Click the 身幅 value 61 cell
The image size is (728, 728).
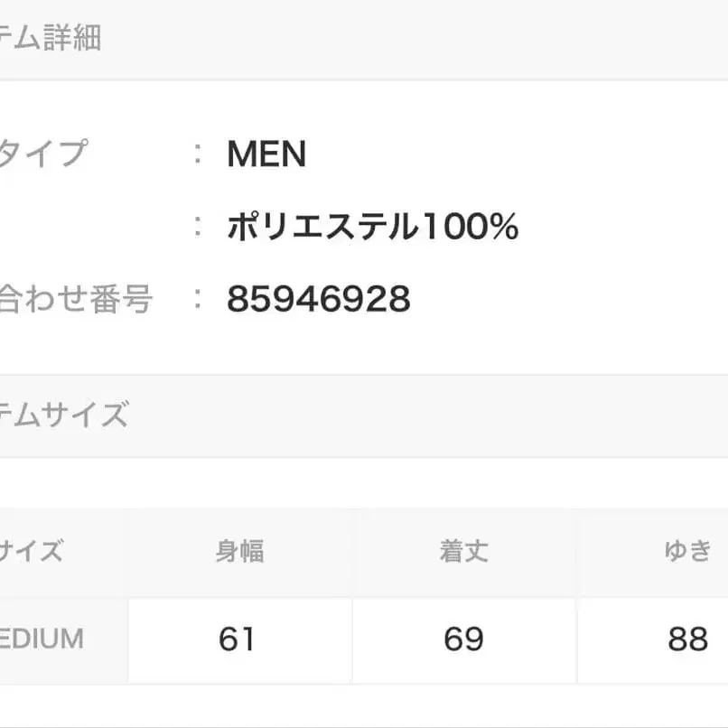tap(238, 639)
